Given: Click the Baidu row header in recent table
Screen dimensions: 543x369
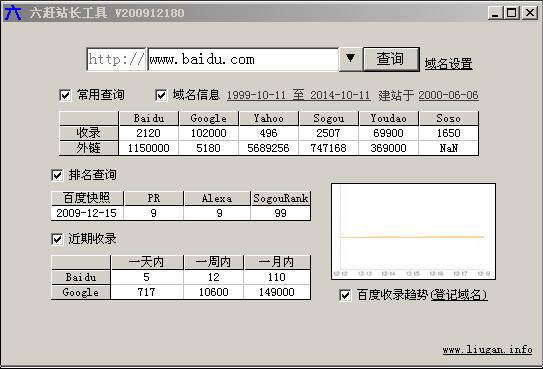Looking at the screenshot, I should pos(81,277).
